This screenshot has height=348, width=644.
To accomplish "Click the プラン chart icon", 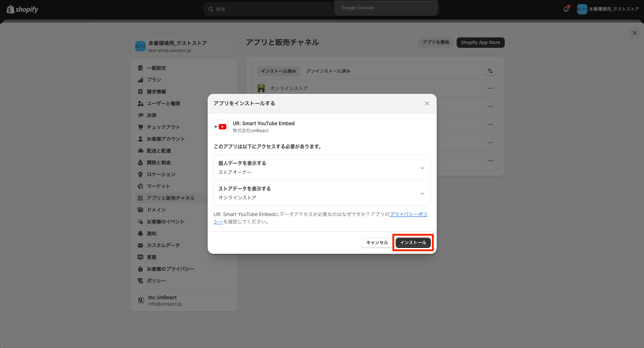I will coord(140,80).
